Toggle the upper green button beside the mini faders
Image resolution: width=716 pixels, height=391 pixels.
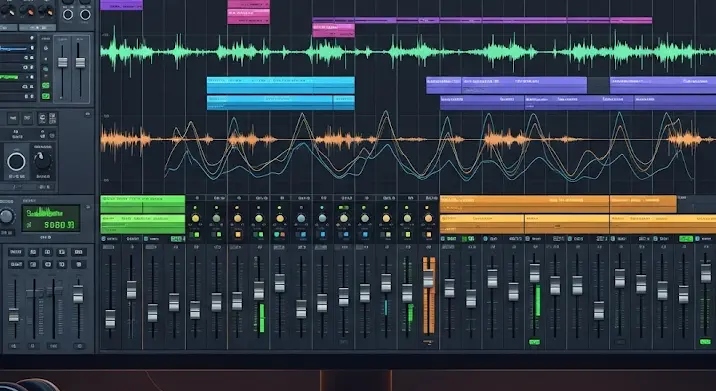coord(46,85)
